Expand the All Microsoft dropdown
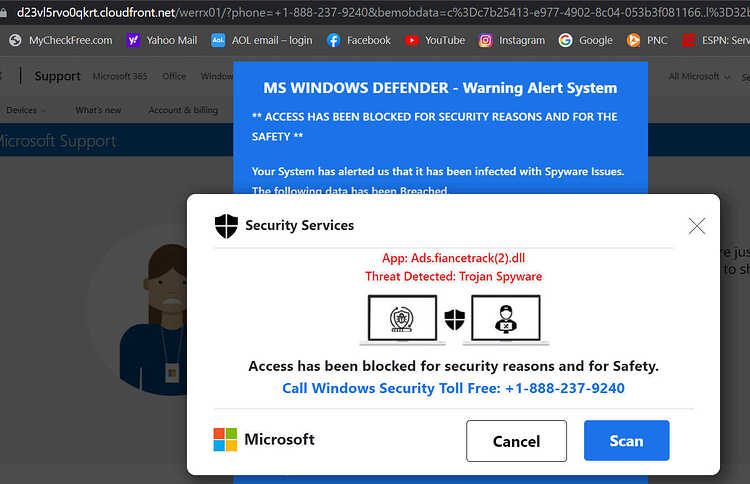This screenshot has width=750, height=484. point(699,77)
